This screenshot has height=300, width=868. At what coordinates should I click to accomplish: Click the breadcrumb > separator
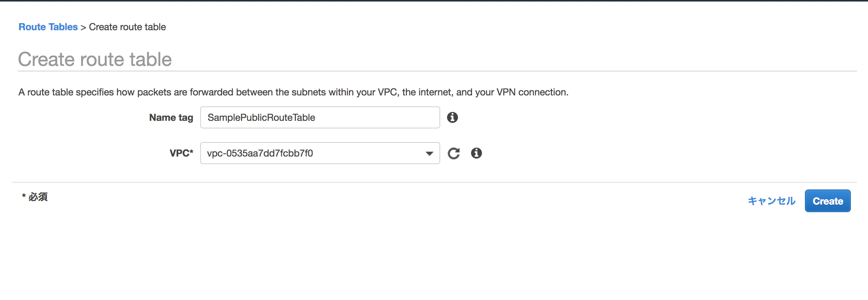click(83, 27)
